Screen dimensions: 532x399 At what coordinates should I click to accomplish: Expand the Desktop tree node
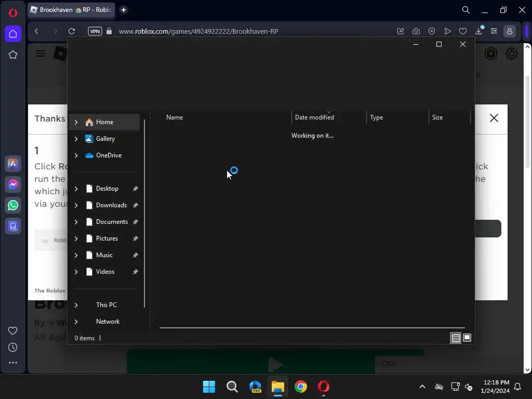click(76, 189)
